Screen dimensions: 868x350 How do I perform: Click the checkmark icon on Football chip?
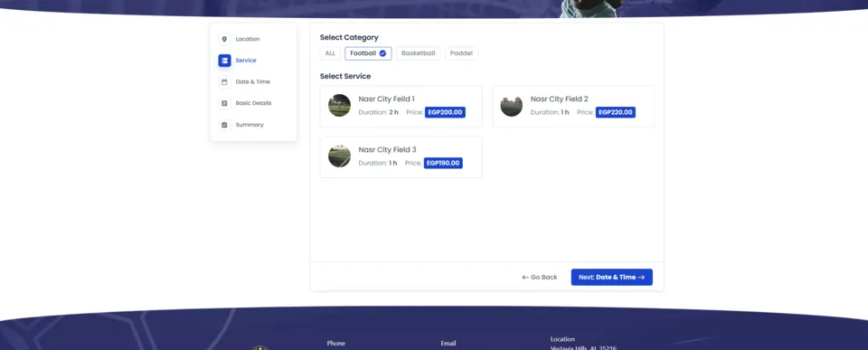382,53
